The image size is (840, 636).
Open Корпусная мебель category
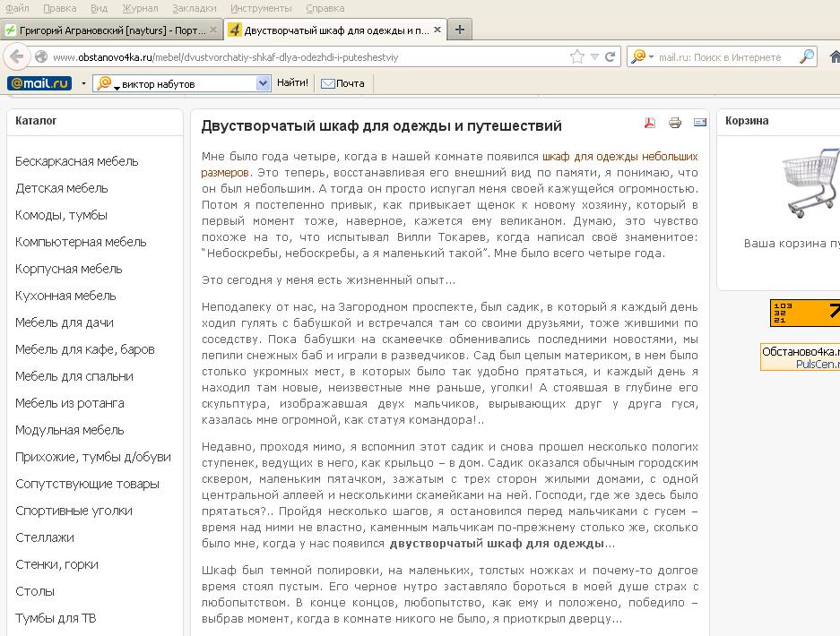click(x=68, y=269)
